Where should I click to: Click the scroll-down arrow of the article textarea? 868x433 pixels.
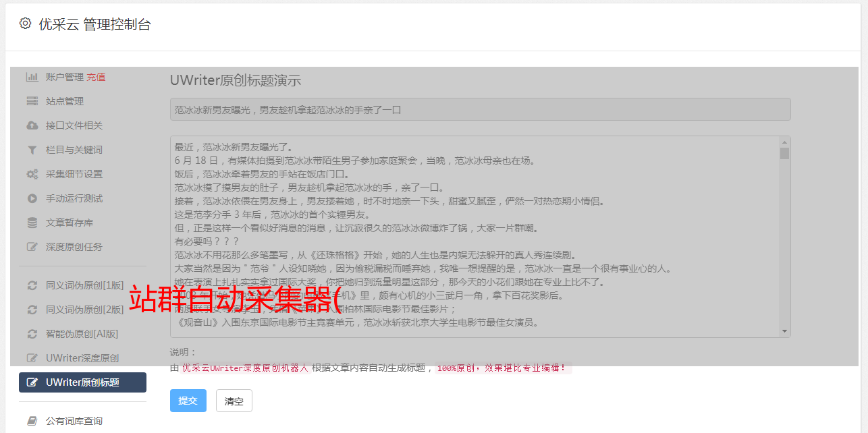(x=784, y=331)
